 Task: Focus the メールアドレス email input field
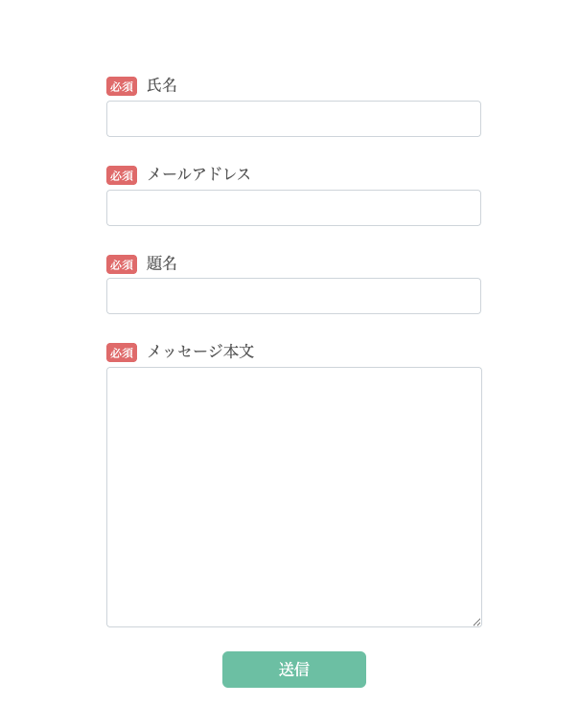pos(293,208)
